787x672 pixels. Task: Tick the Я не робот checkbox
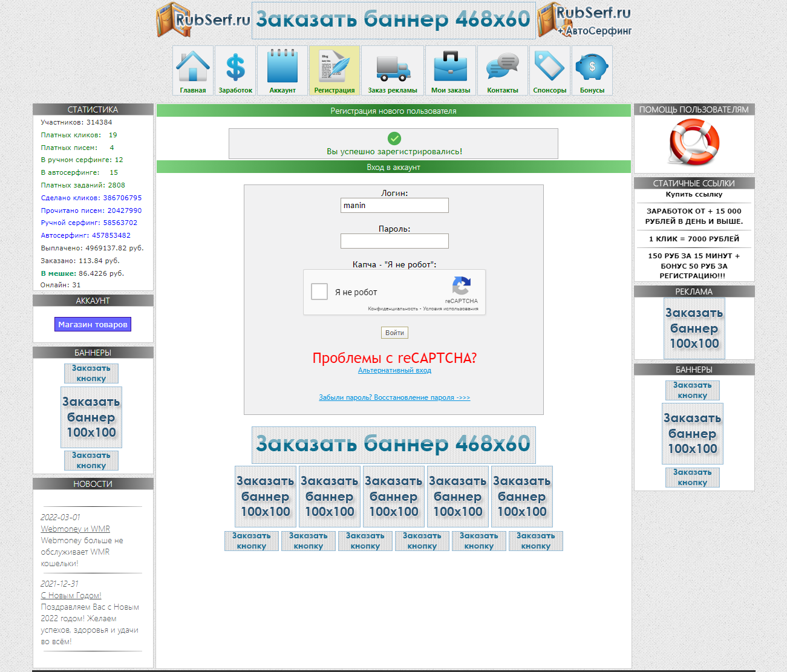[319, 292]
